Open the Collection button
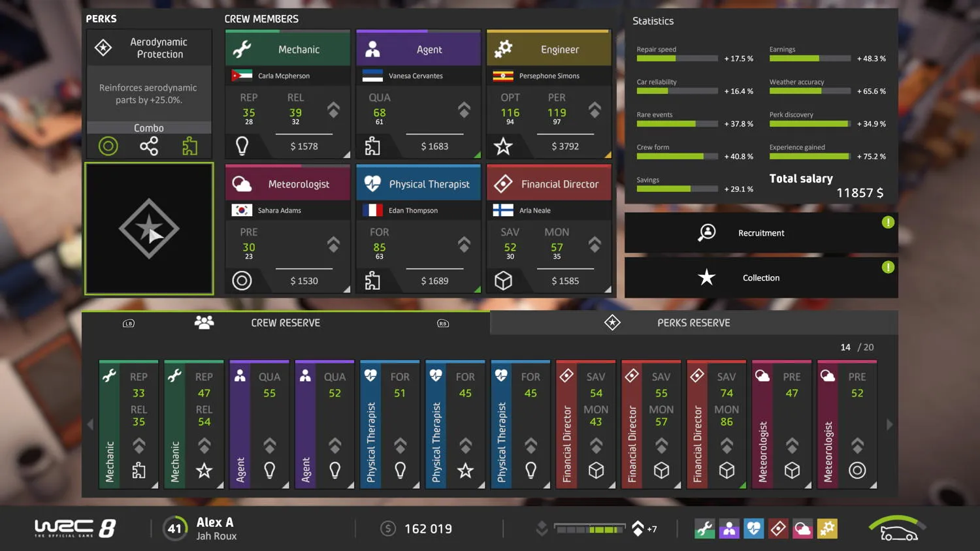The image size is (980, 551). pos(760,278)
